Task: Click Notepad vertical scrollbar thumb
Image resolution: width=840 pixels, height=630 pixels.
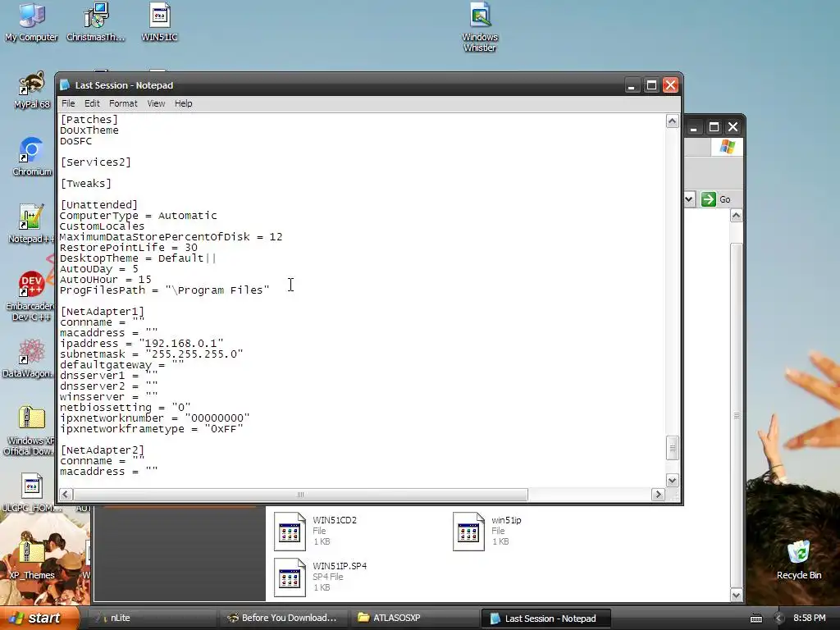Action: 673,448
